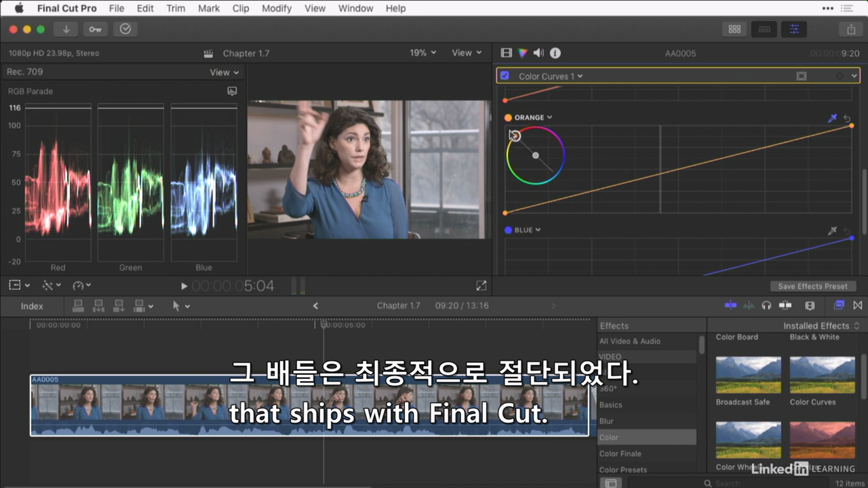The height and width of the screenshot is (488, 868).
Task: Open the viewer zoom 19% dropdown
Action: [423, 53]
